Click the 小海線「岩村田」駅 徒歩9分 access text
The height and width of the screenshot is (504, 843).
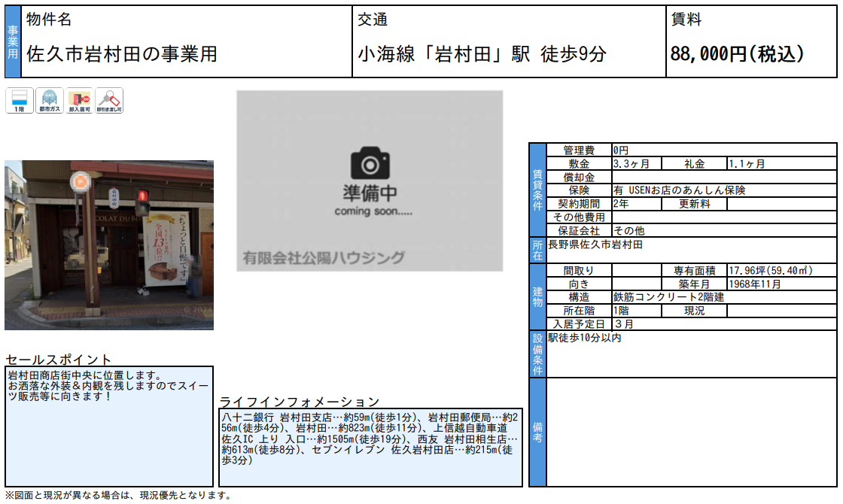point(482,55)
